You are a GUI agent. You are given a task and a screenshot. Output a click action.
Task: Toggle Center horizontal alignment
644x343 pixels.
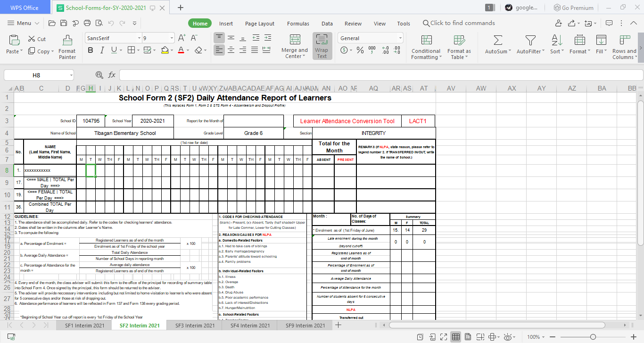pos(231,50)
